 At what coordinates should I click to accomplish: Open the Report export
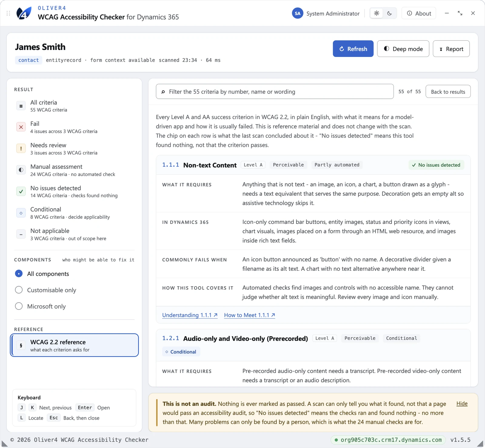click(x=451, y=49)
